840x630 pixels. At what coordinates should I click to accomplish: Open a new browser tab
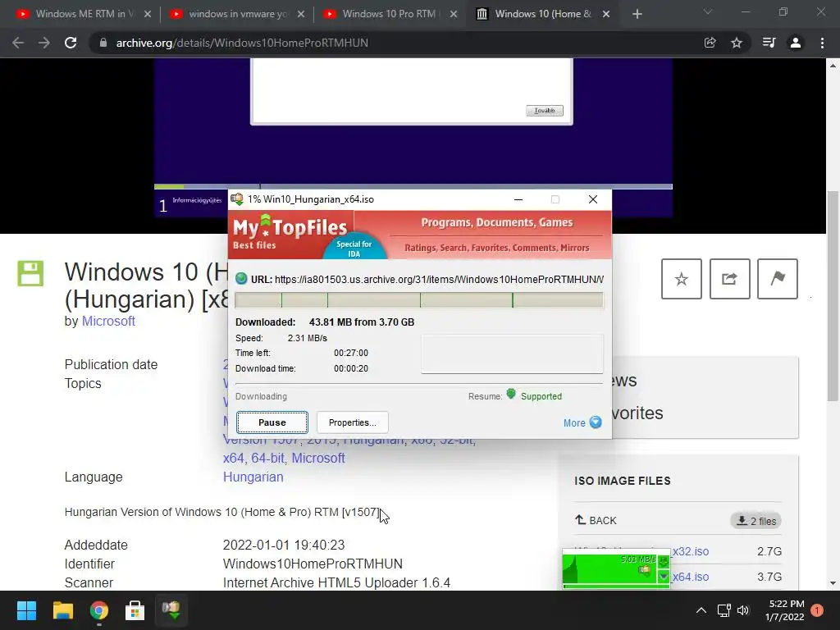637,14
